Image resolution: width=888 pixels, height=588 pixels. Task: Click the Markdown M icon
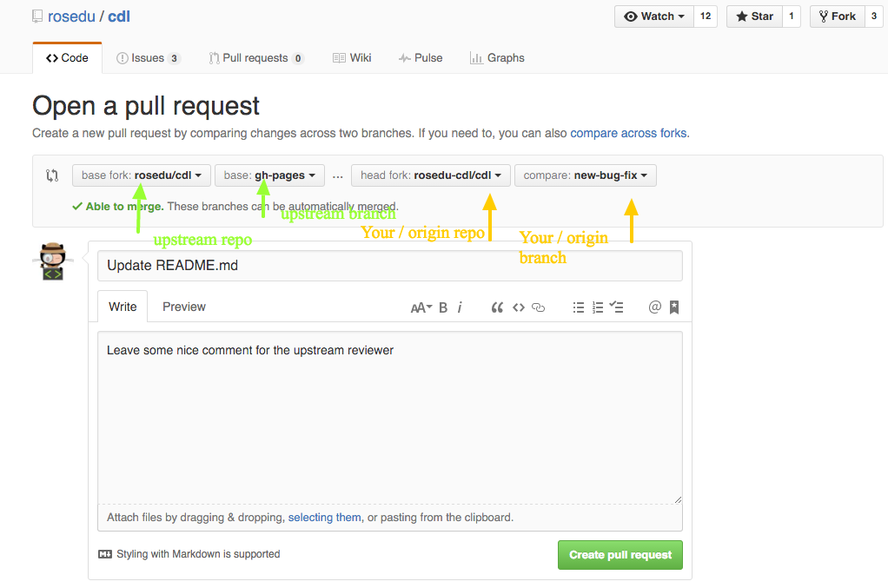105,554
